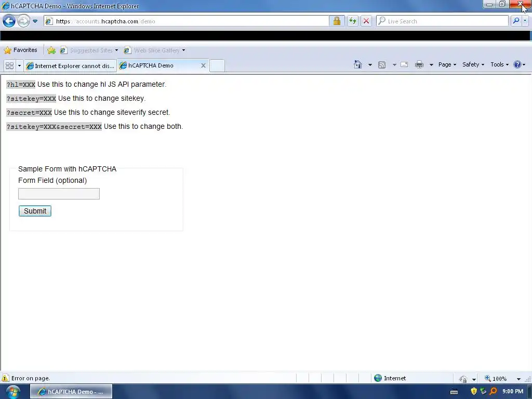Open the Page menu

click(447, 64)
